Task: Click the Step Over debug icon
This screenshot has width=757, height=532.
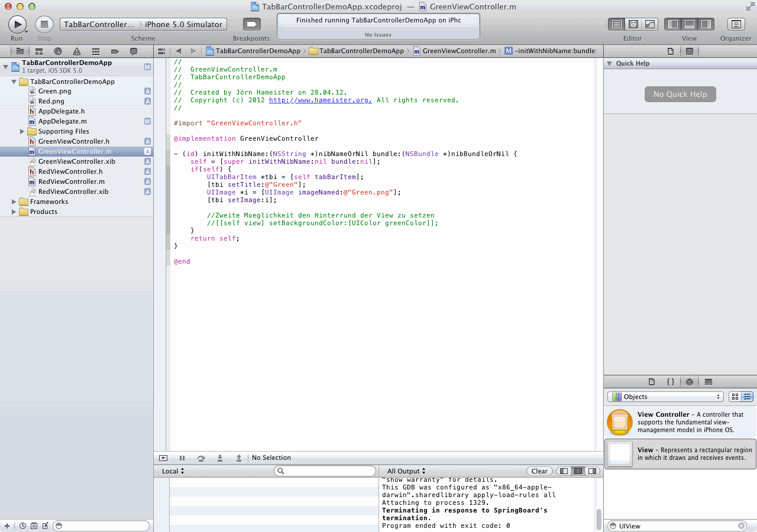Action: pyautogui.click(x=201, y=458)
